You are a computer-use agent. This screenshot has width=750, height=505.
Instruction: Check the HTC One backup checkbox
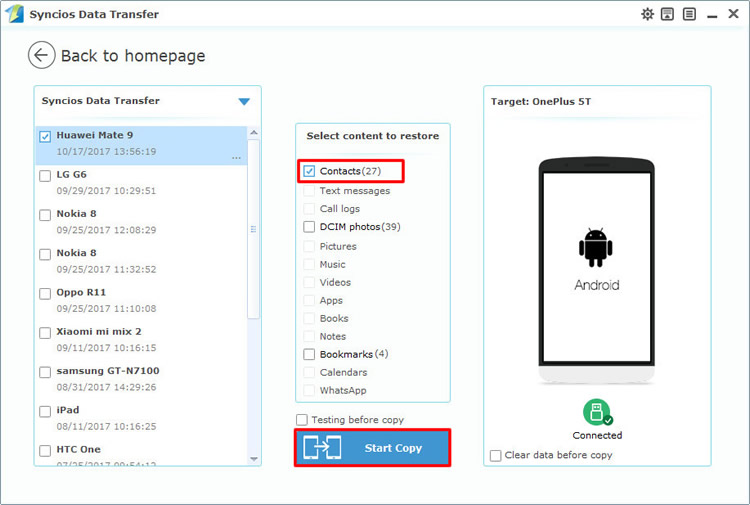tap(45, 450)
